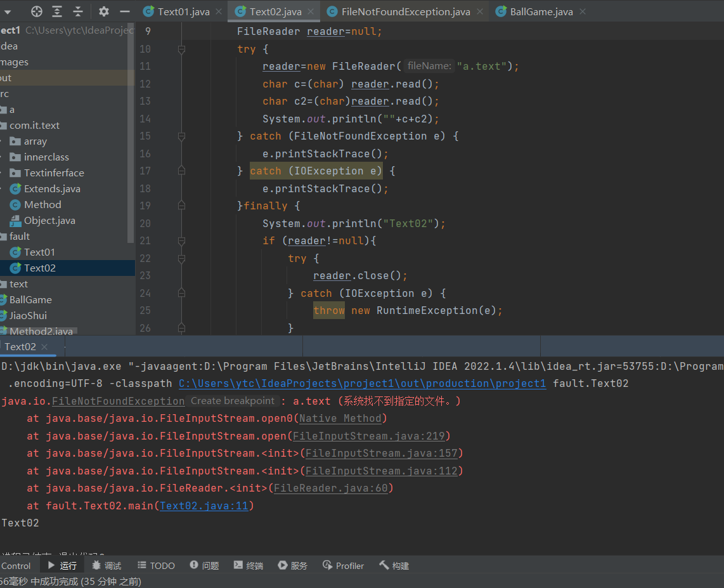Screen dimensions: 724x588
Task: Open FileInputStream.java:219 stack trace link
Action: coord(369,436)
